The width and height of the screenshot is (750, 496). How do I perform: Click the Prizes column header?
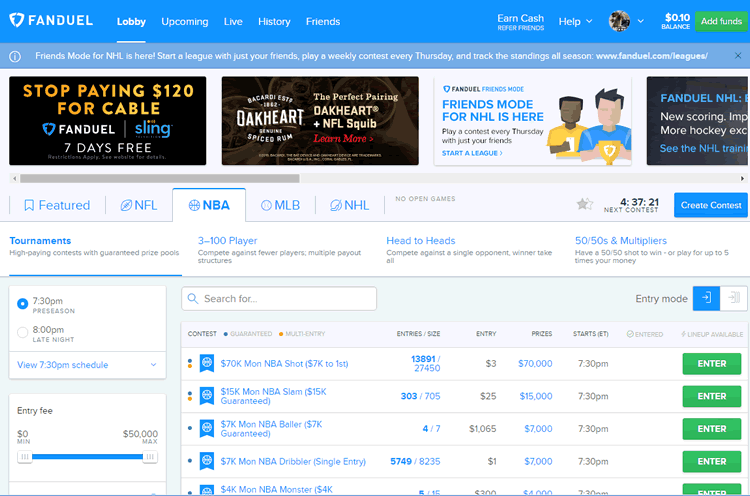click(x=541, y=334)
